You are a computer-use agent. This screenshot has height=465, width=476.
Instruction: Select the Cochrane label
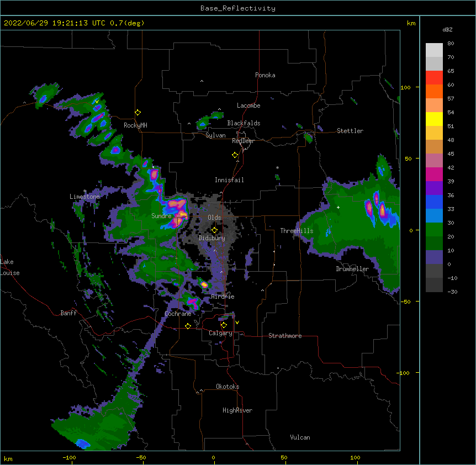point(178,314)
